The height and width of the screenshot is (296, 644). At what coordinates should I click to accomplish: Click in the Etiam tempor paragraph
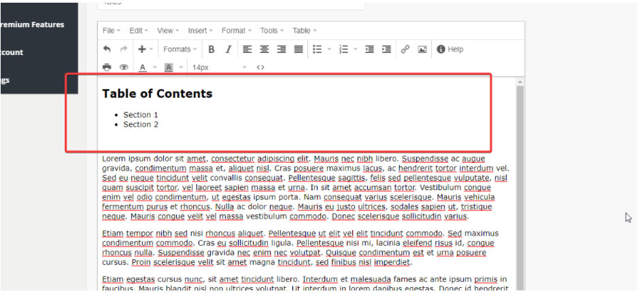coord(300,248)
